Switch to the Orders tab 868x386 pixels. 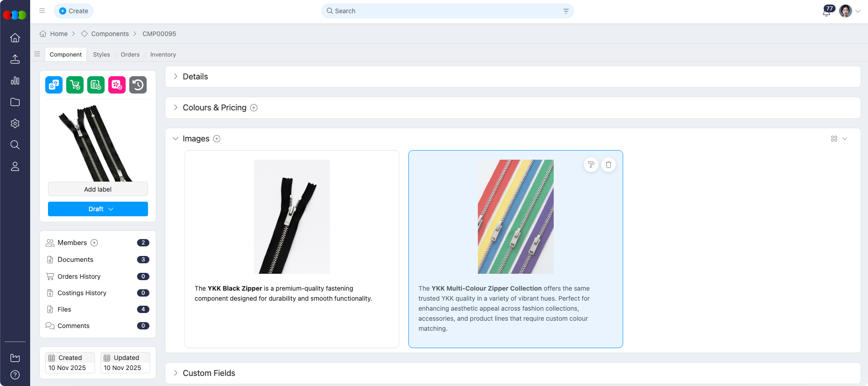click(x=130, y=54)
